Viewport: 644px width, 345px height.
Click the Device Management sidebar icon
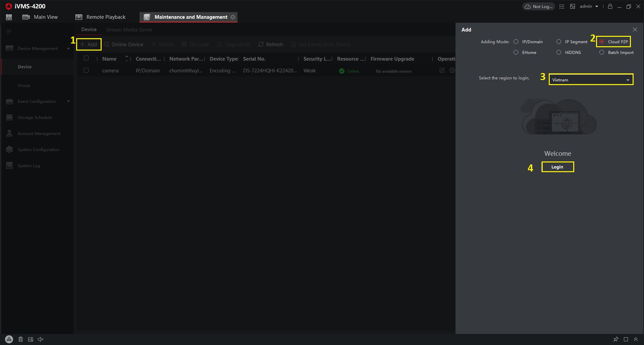pyautogui.click(x=9, y=48)
